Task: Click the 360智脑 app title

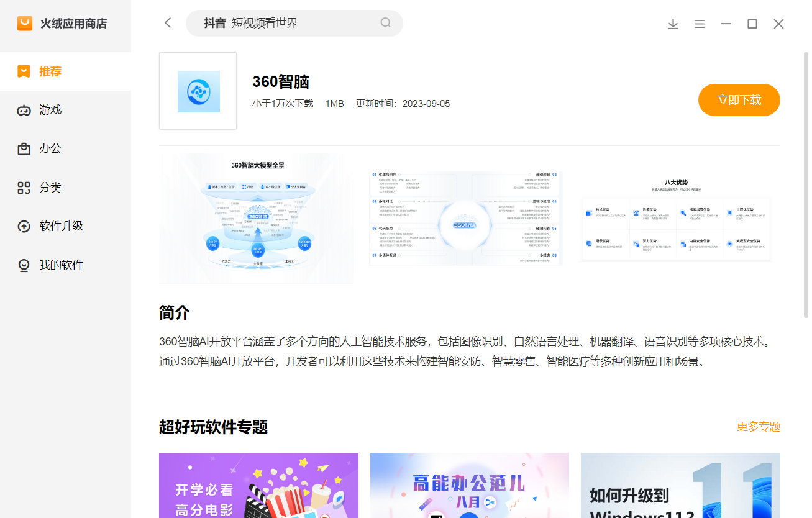Action: point(281,82)
